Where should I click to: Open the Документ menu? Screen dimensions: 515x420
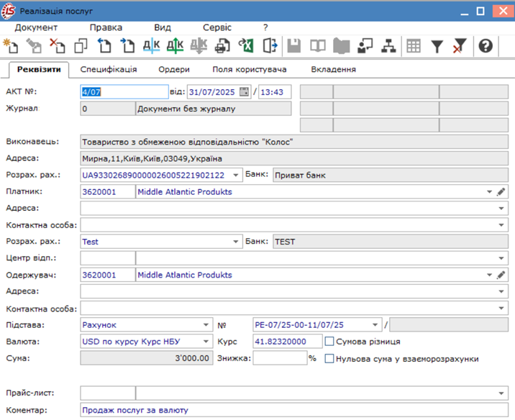tap(36, 27)
